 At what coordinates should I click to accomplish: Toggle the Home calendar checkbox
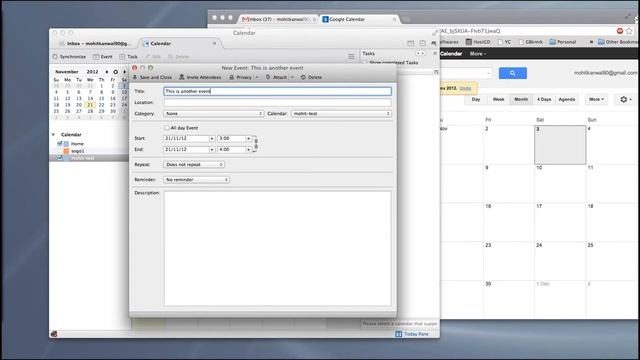pos(60,144)
